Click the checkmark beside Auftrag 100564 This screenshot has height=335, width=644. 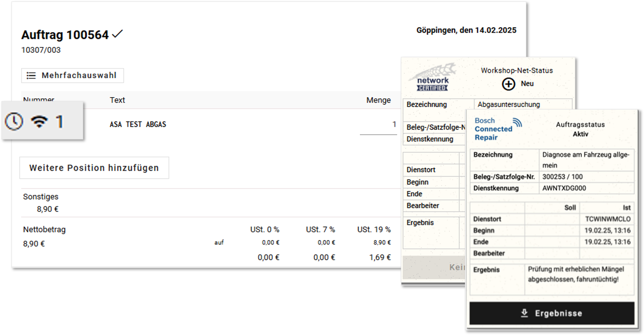click(117, 34)
